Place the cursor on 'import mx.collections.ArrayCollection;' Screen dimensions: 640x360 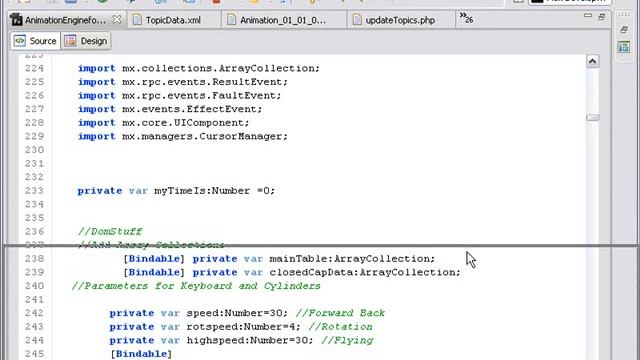click(x=199, y=68)
